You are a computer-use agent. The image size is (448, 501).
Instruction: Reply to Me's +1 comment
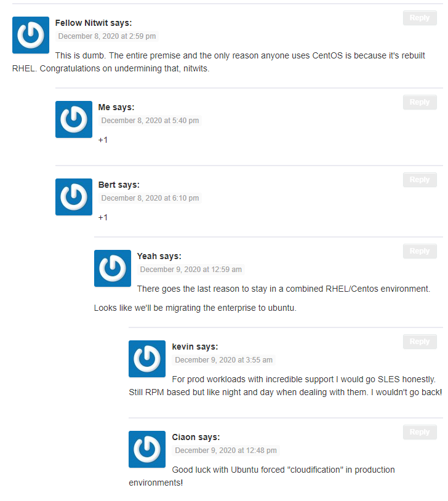click(x=420, y=102)
